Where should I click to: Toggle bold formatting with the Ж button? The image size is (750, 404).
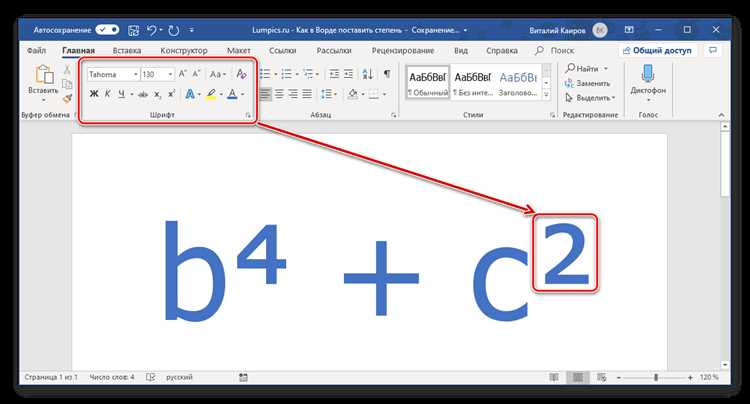(x=94, y=94)
